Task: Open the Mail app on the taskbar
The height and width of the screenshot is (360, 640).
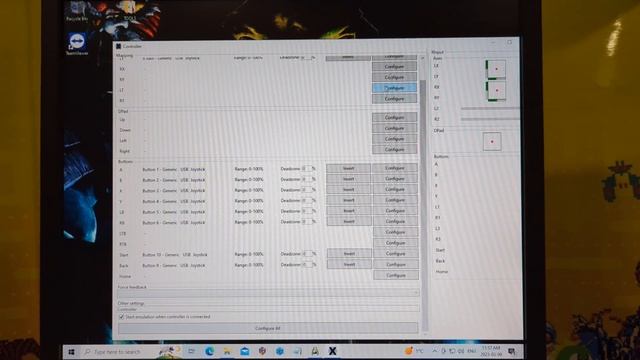Action: tap(244, 351)
